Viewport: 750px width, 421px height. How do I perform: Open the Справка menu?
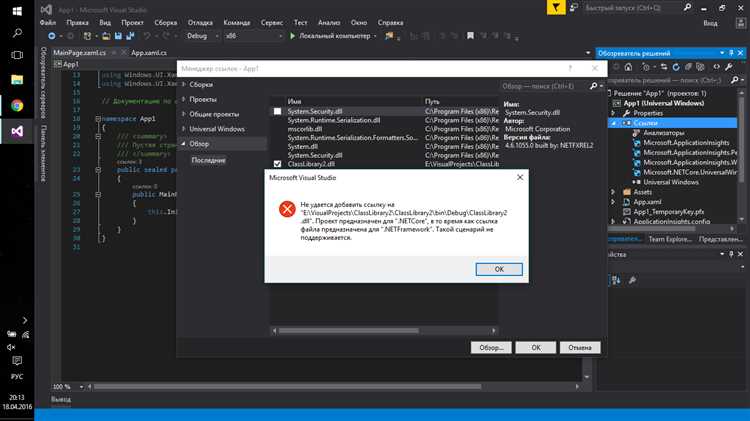click(390, 22)
